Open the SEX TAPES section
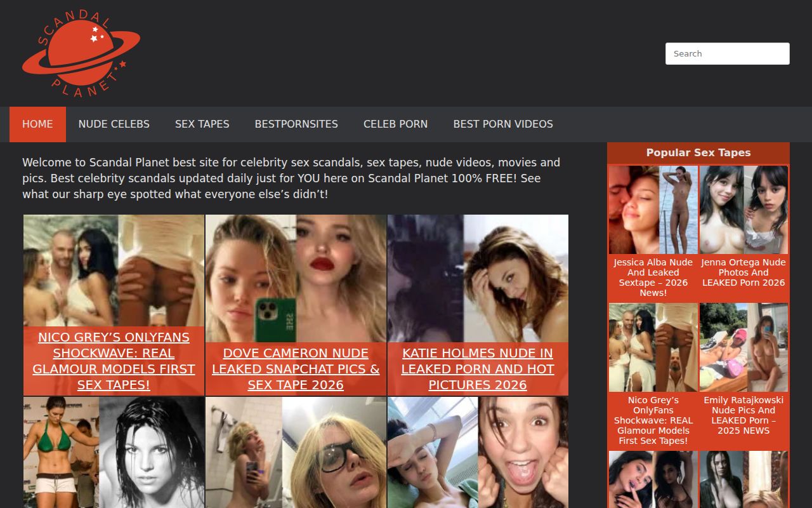The width and height of the screenshot is (812, 508). tap(202, 124)
